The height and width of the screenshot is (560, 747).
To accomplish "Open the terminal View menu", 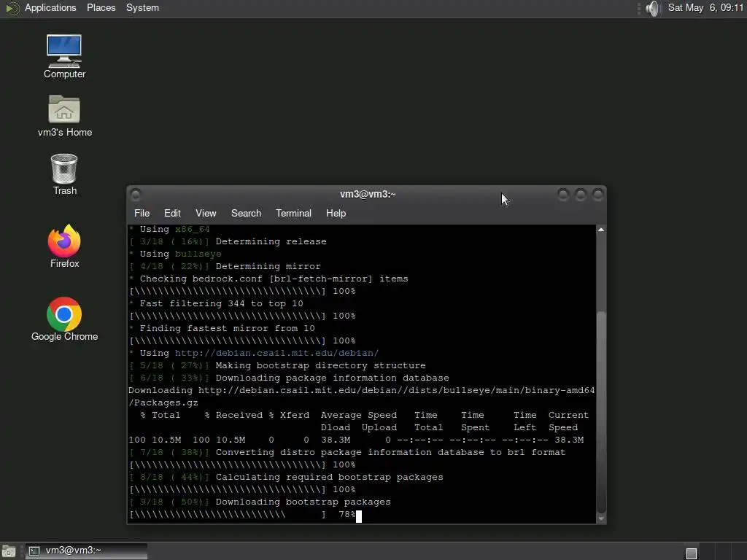I will tap(206, 214).
